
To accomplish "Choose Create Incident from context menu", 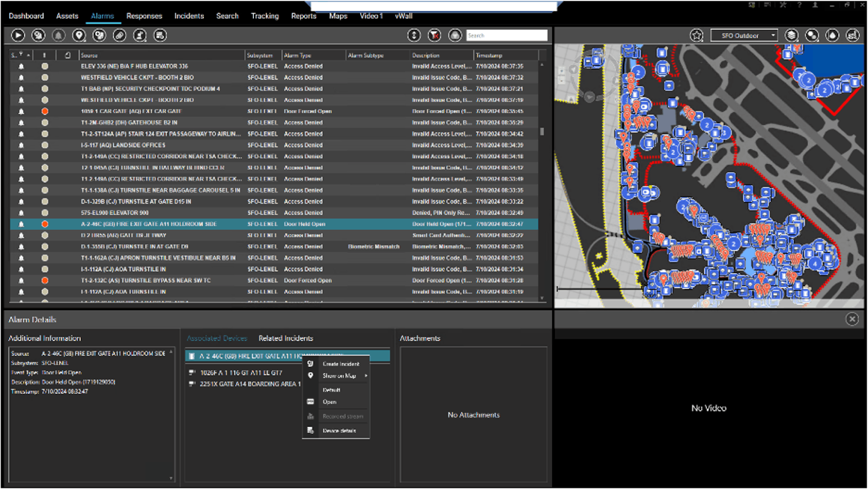I will tap(341, 364).
